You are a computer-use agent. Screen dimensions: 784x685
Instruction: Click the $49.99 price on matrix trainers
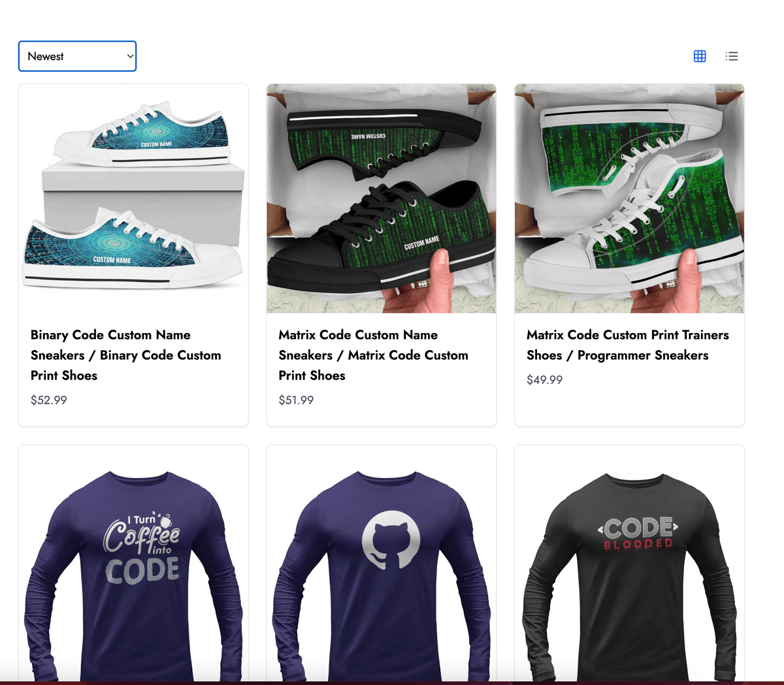click(x=544, y=379)
